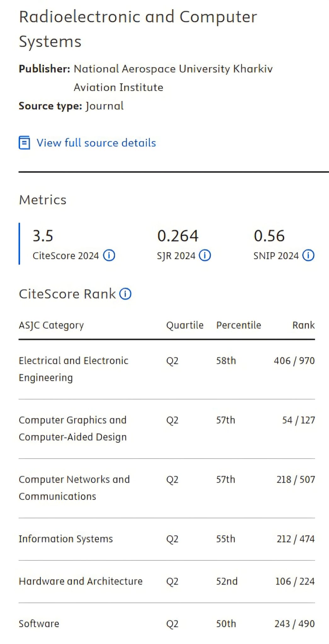Click the document icon beside source details

tap(25, 143)
